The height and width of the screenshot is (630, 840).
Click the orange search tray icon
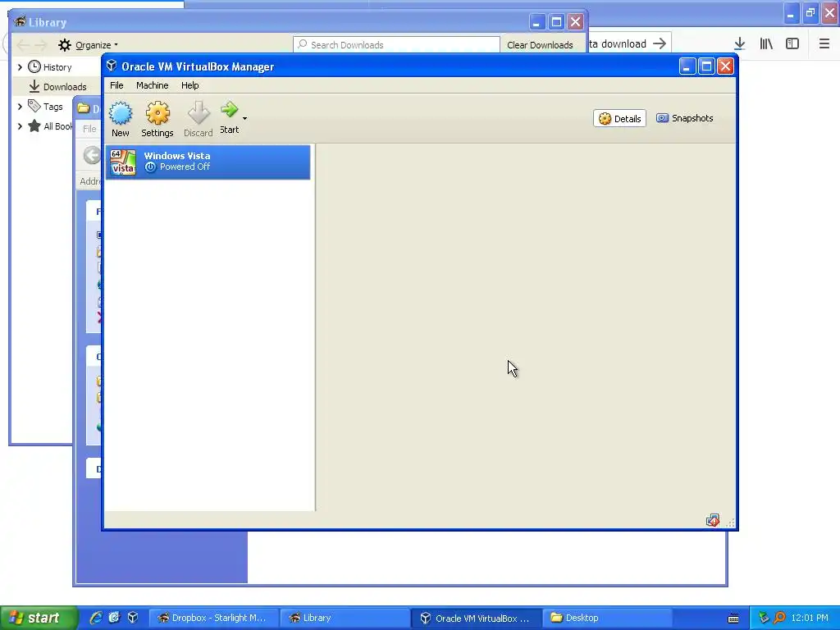click(779, 618)
